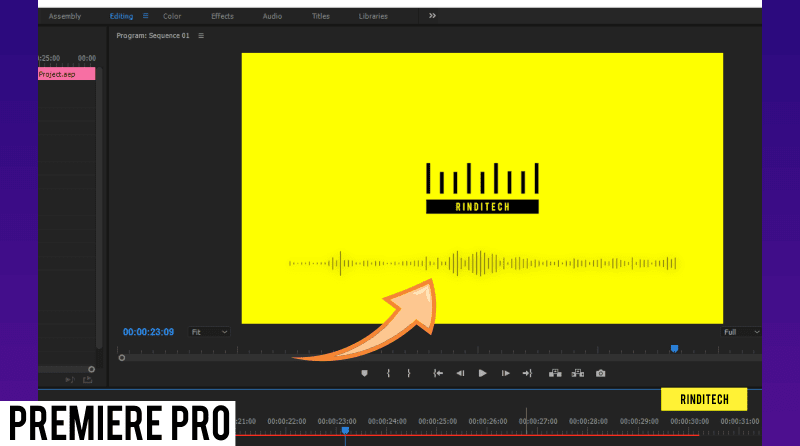Click 00:00:27:00 on the timeline ruler

538,422
